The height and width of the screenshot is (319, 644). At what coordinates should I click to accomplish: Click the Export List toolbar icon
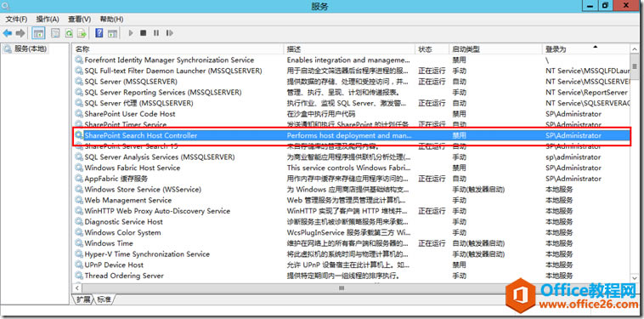click(82, 33)
